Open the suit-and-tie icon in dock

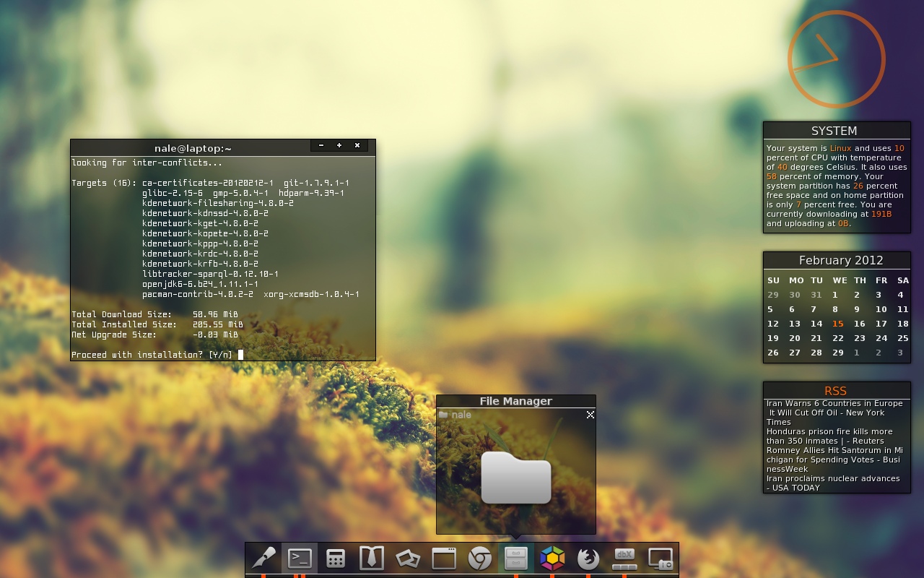pyautogui.click(x=372, y=558)
